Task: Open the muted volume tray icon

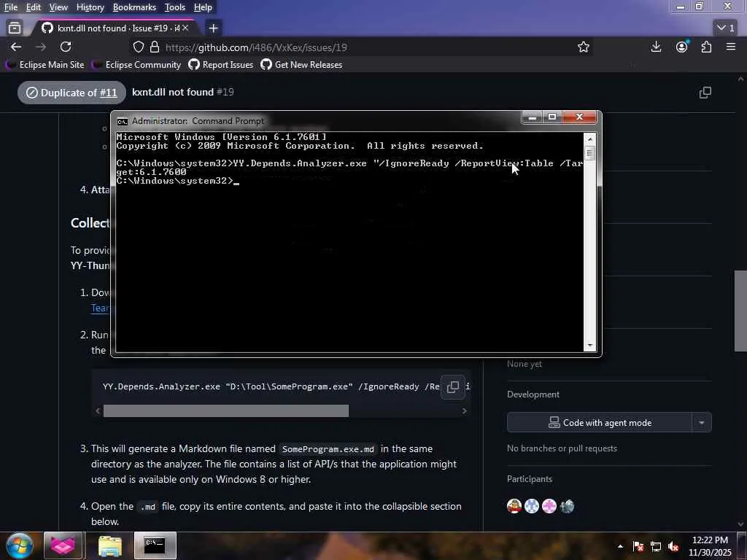Action: click(673, 546)
